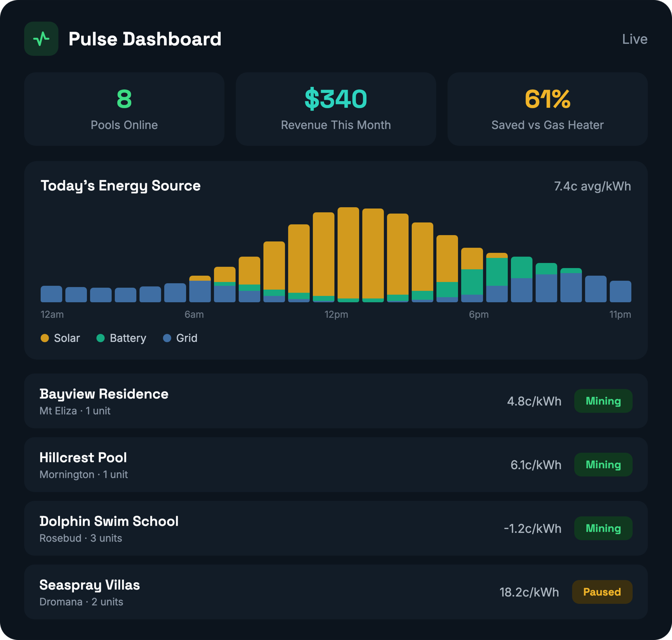Click the green pulse logo icon
Screen dimensions: 672x640
pyautogui.click(x=41, y=39)
